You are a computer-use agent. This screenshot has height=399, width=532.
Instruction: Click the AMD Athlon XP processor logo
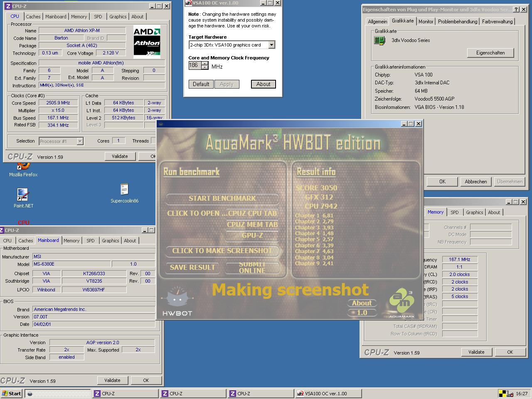(147, 42)
